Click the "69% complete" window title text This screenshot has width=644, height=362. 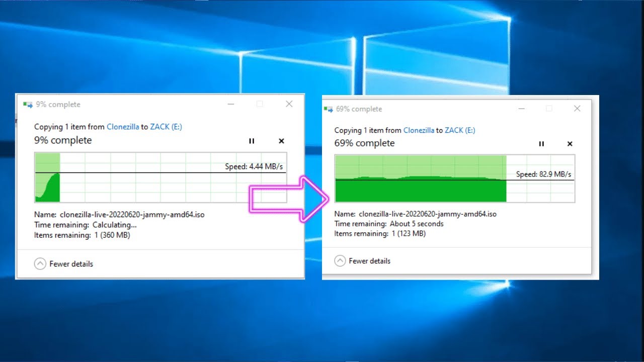(x=359, y=109)
